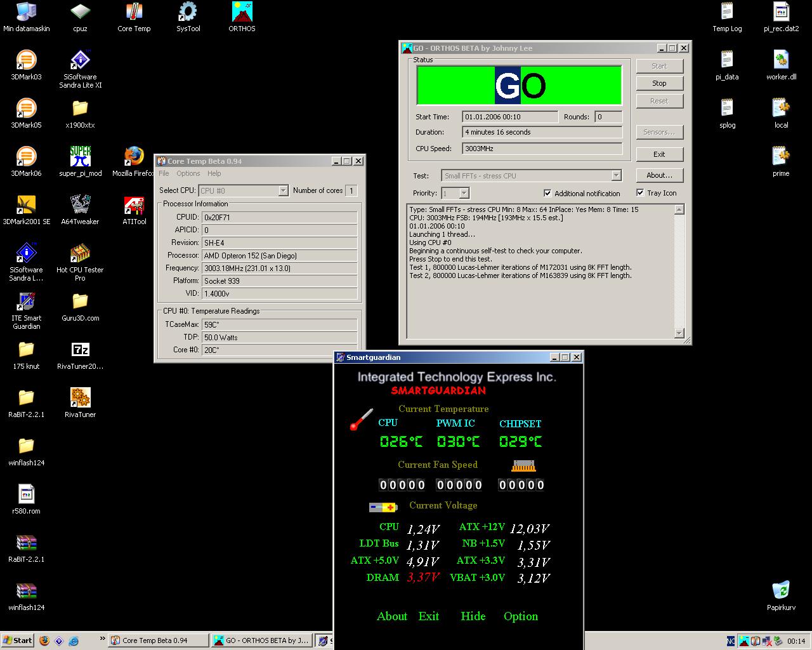Open the Temp Log file icon
Screen dimensions: 812x650
727,17
